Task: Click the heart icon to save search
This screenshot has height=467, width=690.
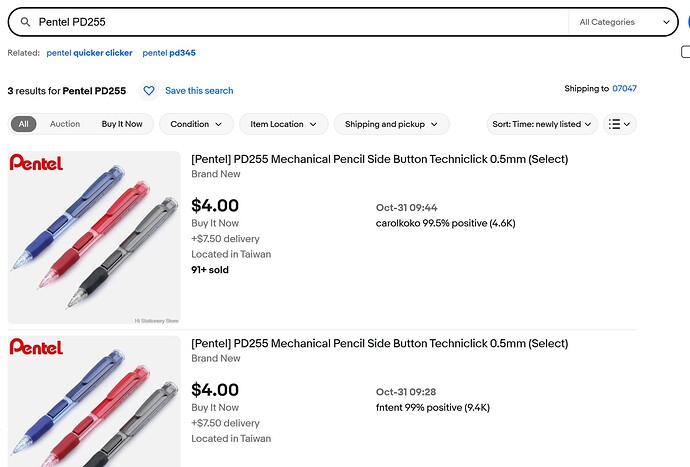Action: tap(149, 91)
